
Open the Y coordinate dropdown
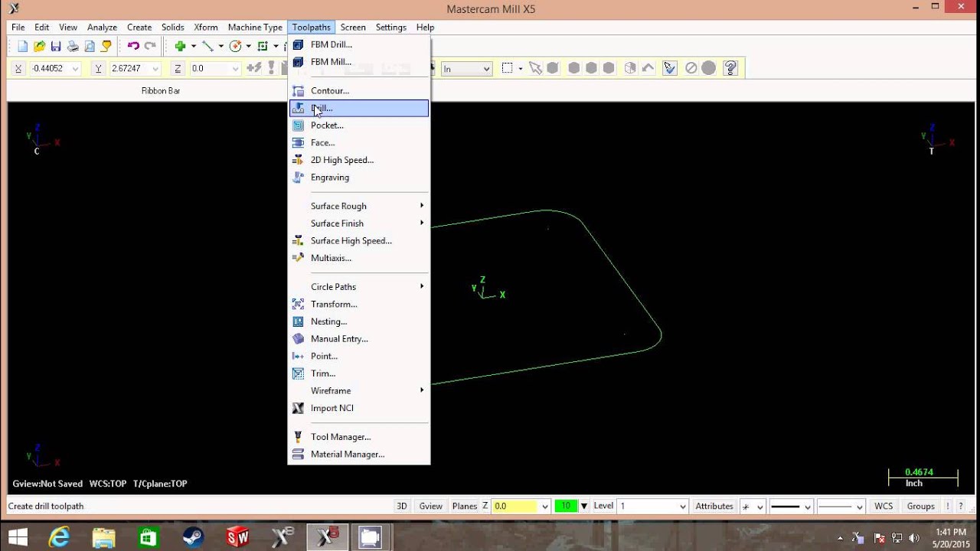pyautogui.click(x=155, y=69)
